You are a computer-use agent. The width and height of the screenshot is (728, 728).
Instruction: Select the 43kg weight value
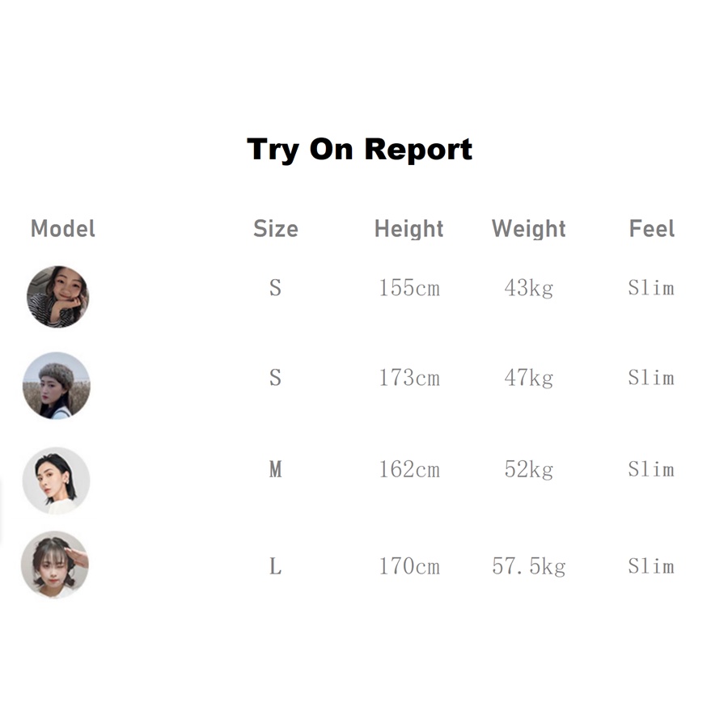[x=528, y=288]
